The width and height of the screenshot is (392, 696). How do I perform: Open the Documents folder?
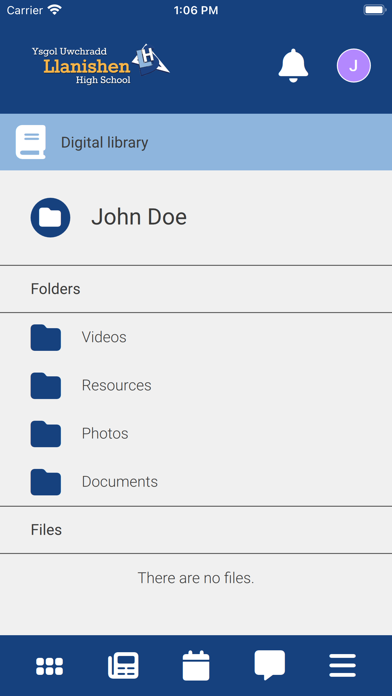point(196,482)
